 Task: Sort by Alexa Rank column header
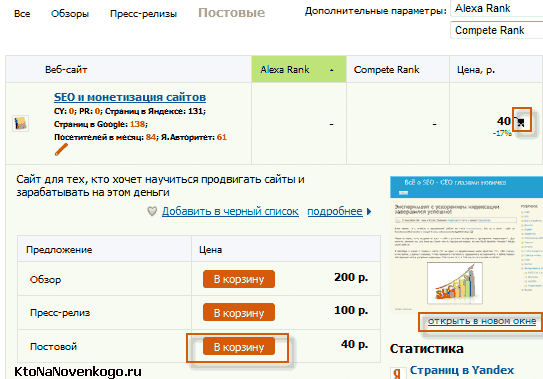299,69
